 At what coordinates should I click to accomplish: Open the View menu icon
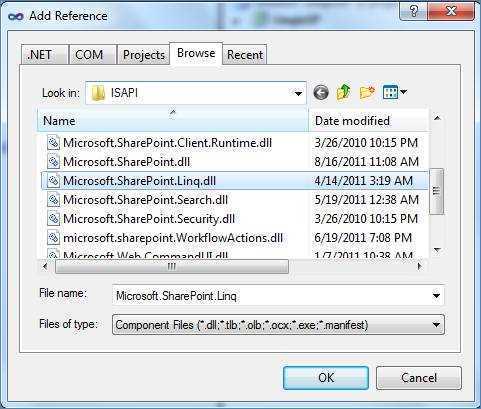[x=390, y=92]
